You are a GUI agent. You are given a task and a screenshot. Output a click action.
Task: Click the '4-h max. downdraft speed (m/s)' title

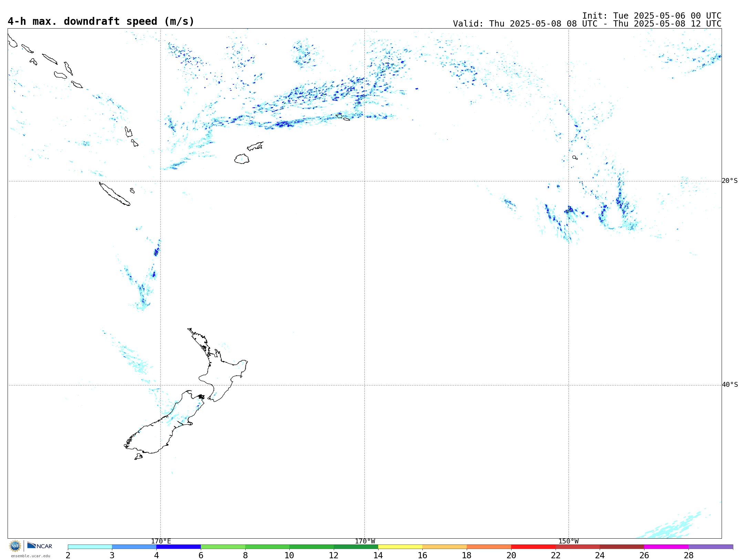click(101, 21)
